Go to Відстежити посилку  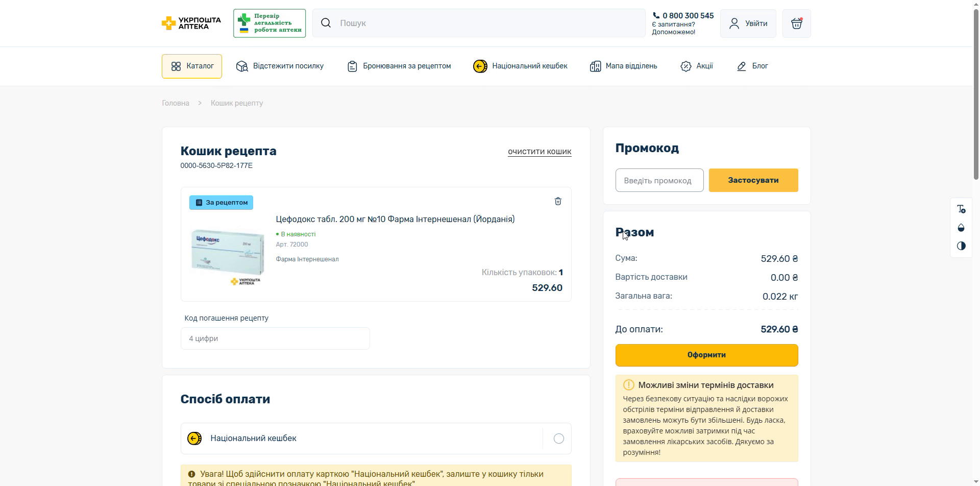click(x=280, y=66)
